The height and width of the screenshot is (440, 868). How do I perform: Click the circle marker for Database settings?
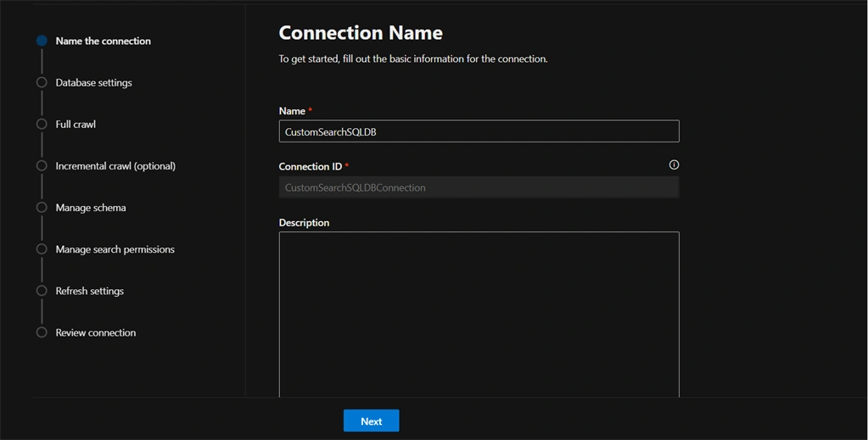[x=42, y=82]
